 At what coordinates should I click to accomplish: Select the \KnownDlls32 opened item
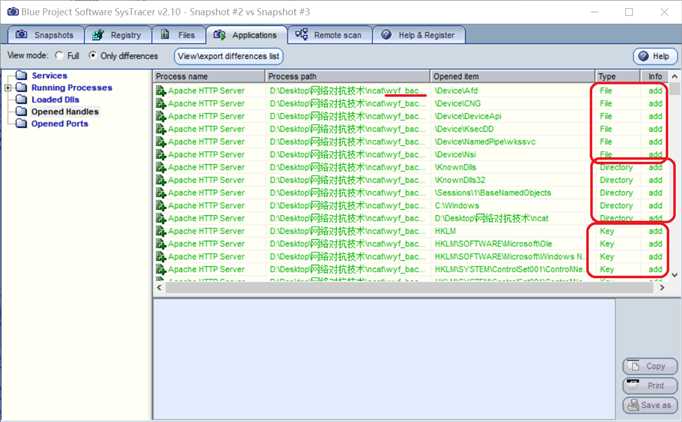[x=460, y=180]
